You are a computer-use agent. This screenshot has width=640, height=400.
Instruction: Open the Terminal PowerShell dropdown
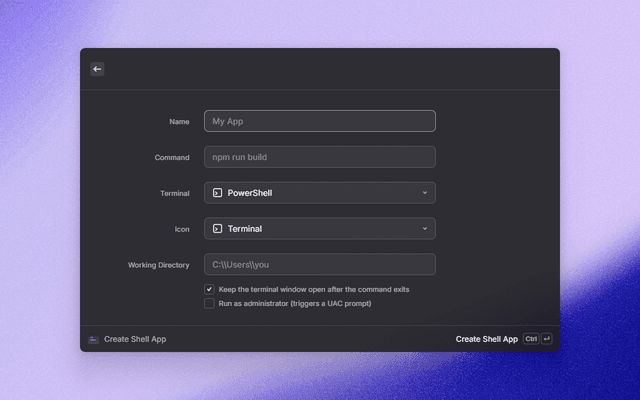click(320, 193)
